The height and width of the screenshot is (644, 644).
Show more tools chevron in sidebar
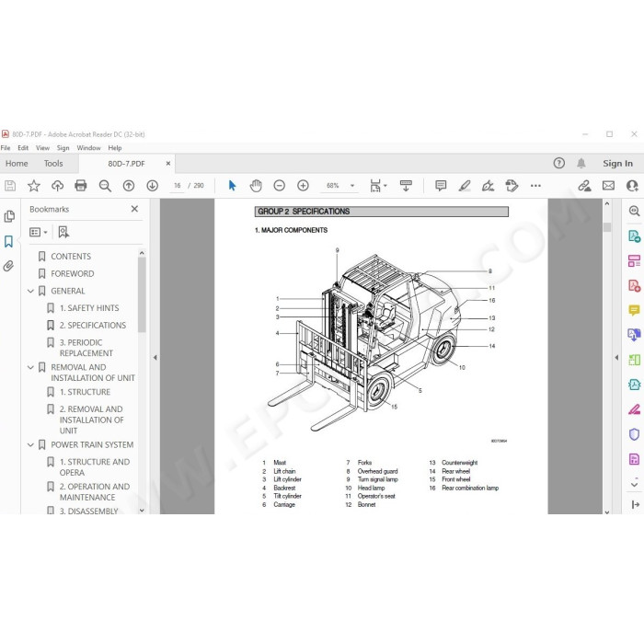point(634,485)
